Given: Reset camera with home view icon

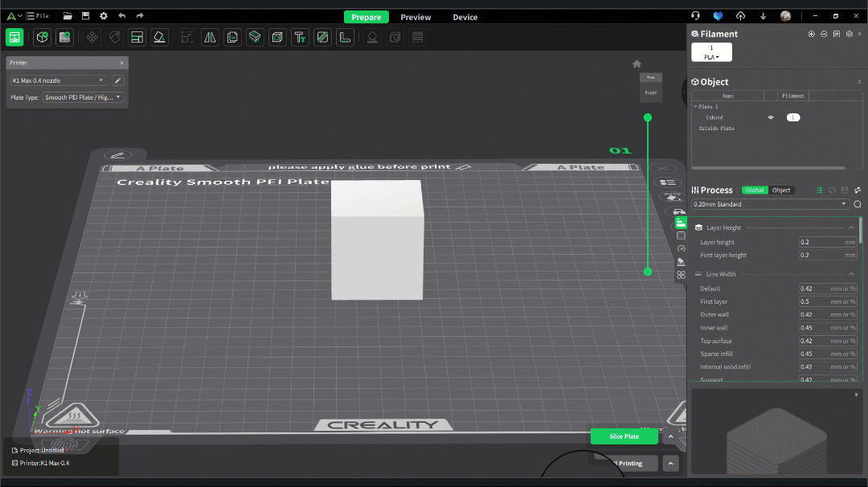Looking at the screenshot, I should [x=637, y=63].
